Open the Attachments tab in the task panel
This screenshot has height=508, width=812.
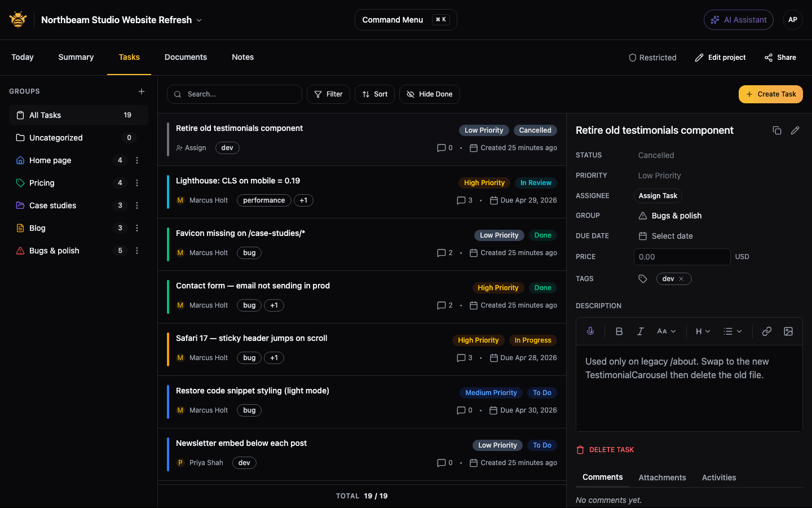click(662, 477)
